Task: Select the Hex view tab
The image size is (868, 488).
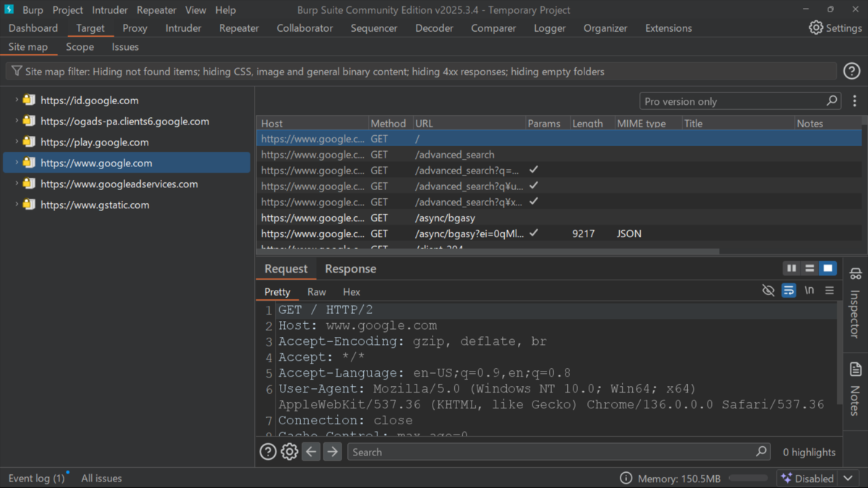Action: point(352,291)
